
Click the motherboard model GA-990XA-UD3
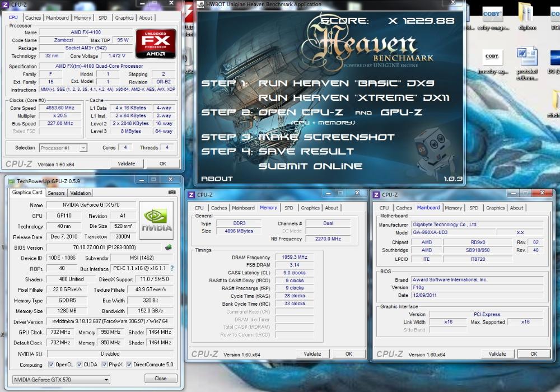tap(453, 232)
